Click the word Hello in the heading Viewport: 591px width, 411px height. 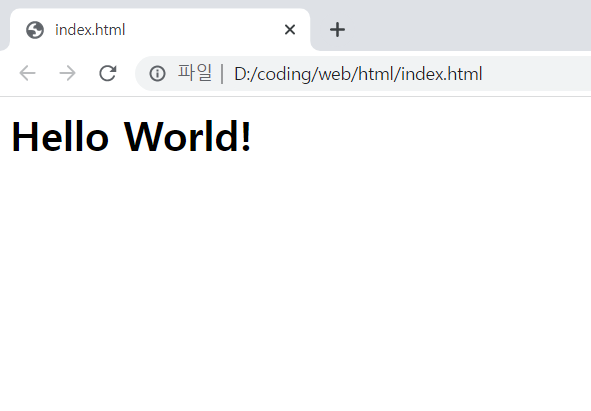pos(60,137)
